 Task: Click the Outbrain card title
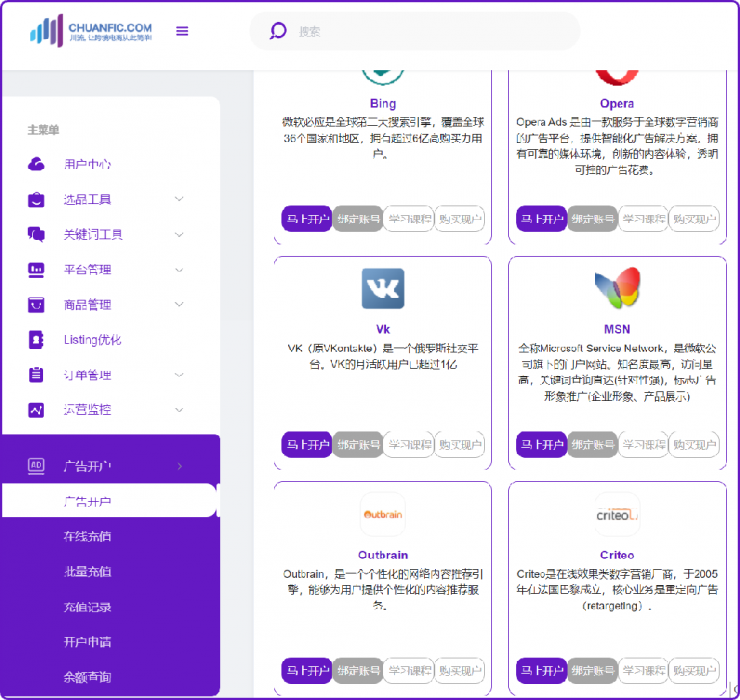point(383,556)
